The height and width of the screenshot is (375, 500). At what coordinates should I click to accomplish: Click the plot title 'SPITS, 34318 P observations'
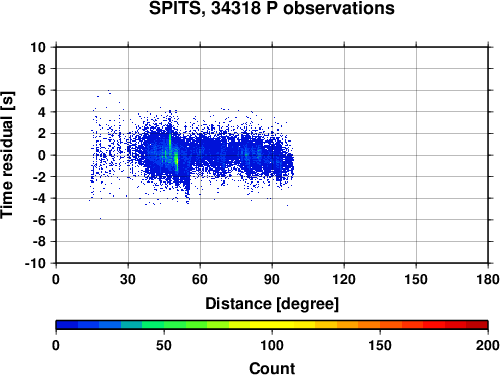(x=272, y=8)
